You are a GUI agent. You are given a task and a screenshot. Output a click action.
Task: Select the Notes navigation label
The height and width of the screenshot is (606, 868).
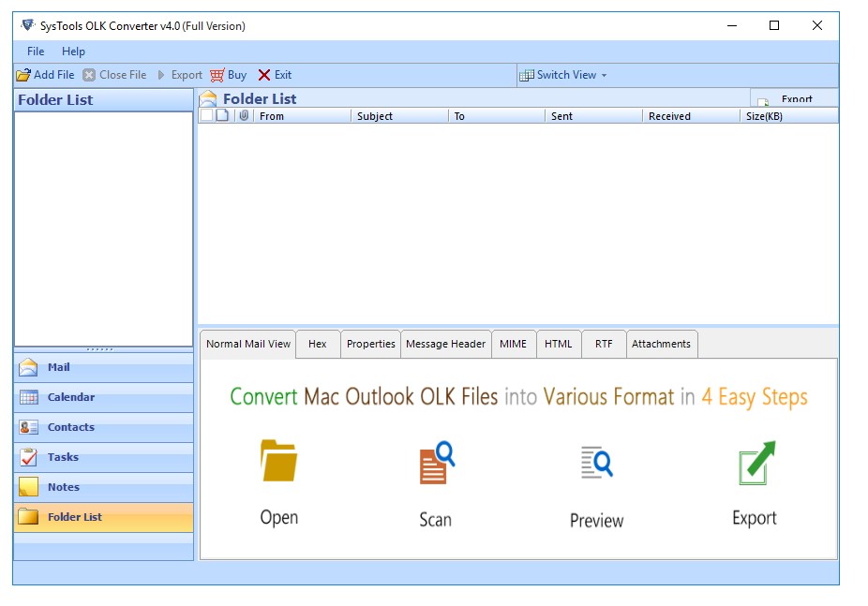[x=64, y=486]
